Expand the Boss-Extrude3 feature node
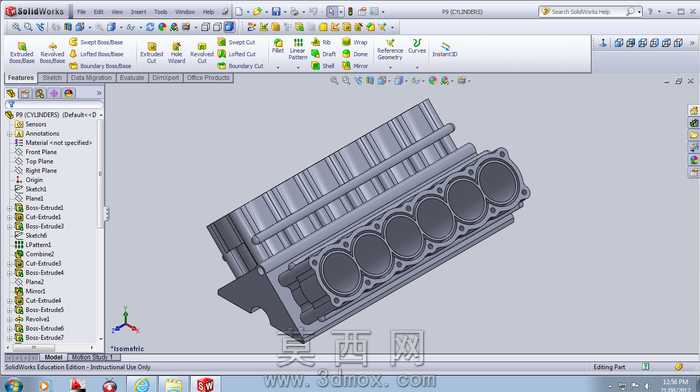The height and width of the screenshot is (392, 700). pos(10,226)
